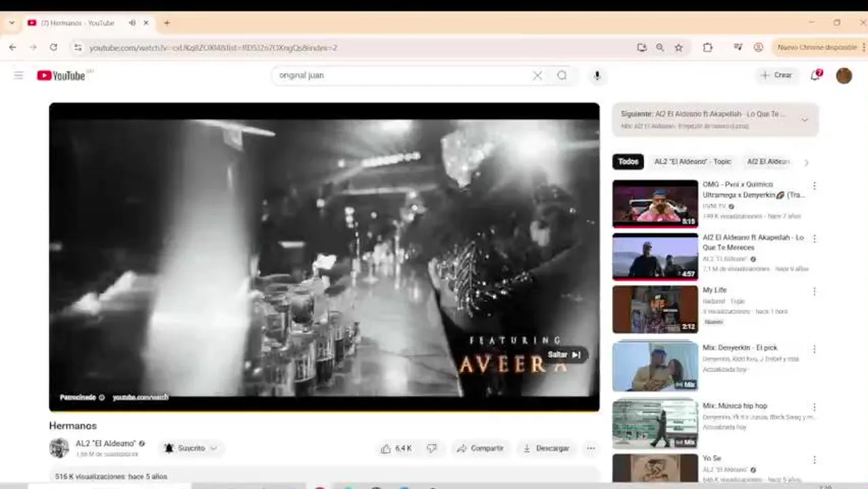The image size is (868, 489).
Task: Click the Hermanos video title text
Action: [x=73, y=426]
